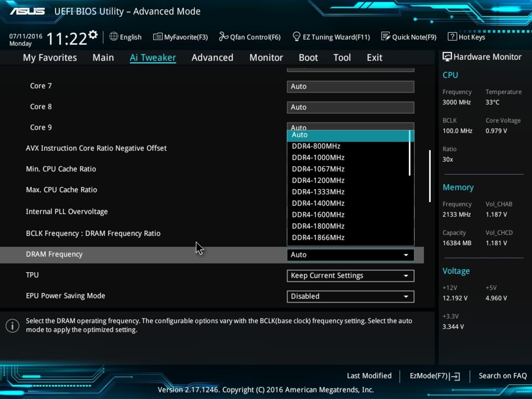Select the Ai Tweaker tab

click(x=153, y=58)
